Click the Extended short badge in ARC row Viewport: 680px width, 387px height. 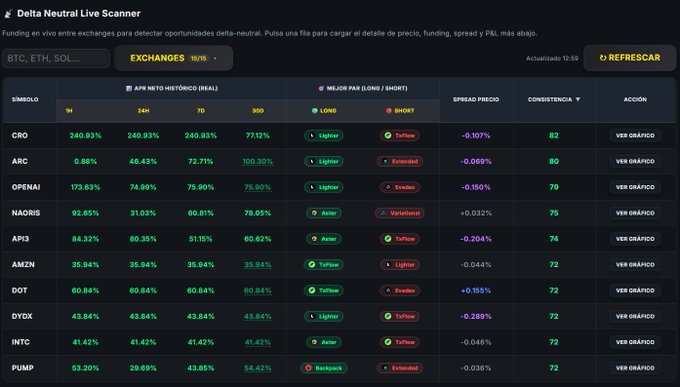tap(399, 161)
